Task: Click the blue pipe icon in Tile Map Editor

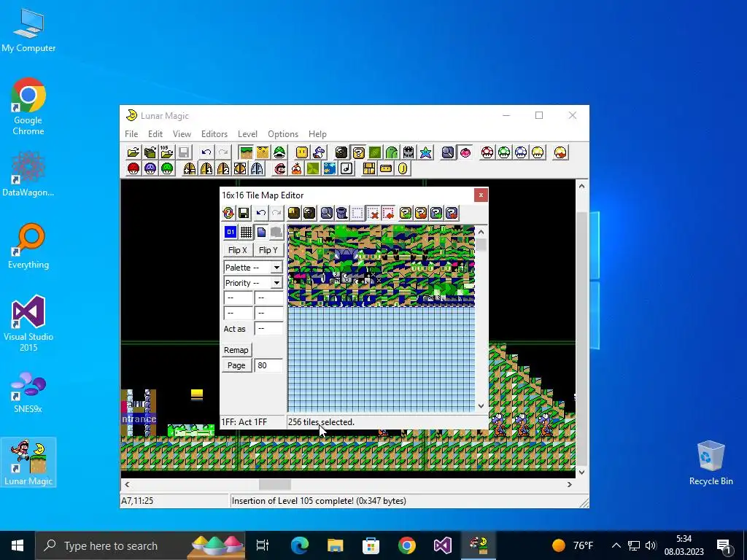Action: pyautogui.click(x=341, y=213)
